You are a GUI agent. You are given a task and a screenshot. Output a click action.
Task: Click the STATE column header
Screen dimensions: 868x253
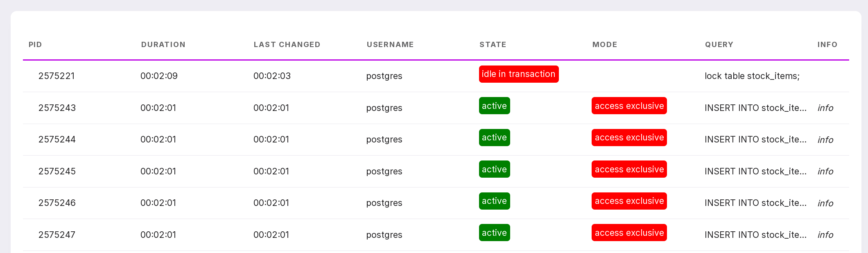pyautogui.click(x=493, y=45)
